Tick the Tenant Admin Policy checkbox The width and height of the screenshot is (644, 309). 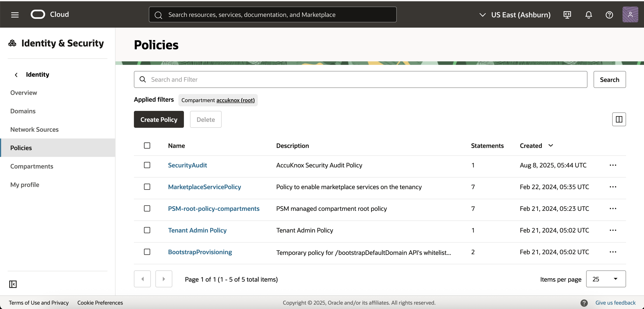coord(147,230)
